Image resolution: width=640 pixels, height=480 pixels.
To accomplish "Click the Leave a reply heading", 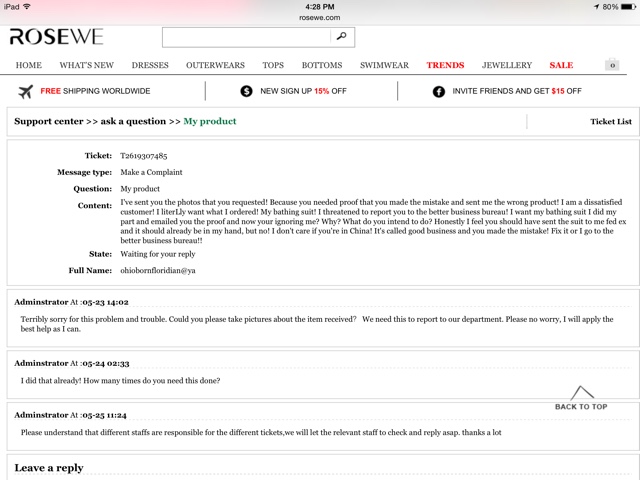I will coord(49,468).
